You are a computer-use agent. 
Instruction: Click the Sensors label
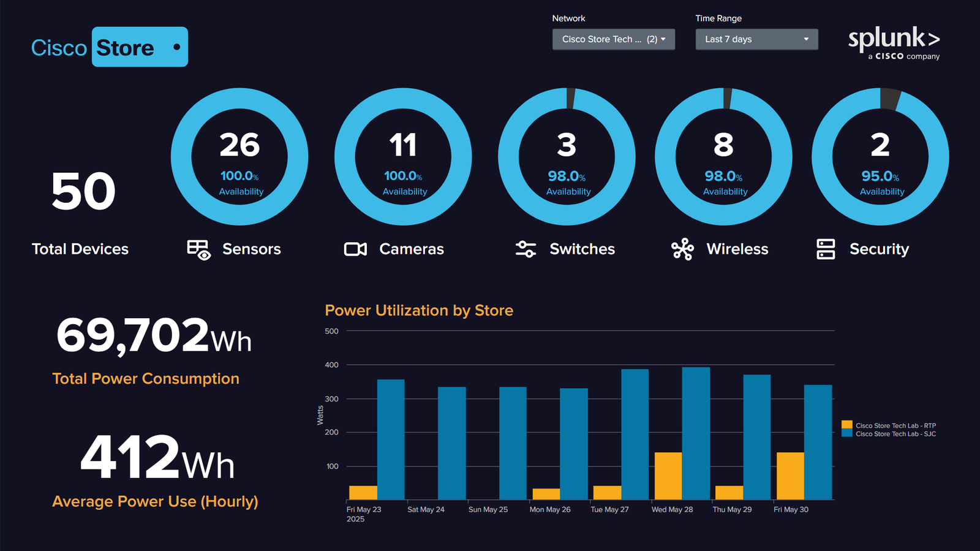pos(252,249)
